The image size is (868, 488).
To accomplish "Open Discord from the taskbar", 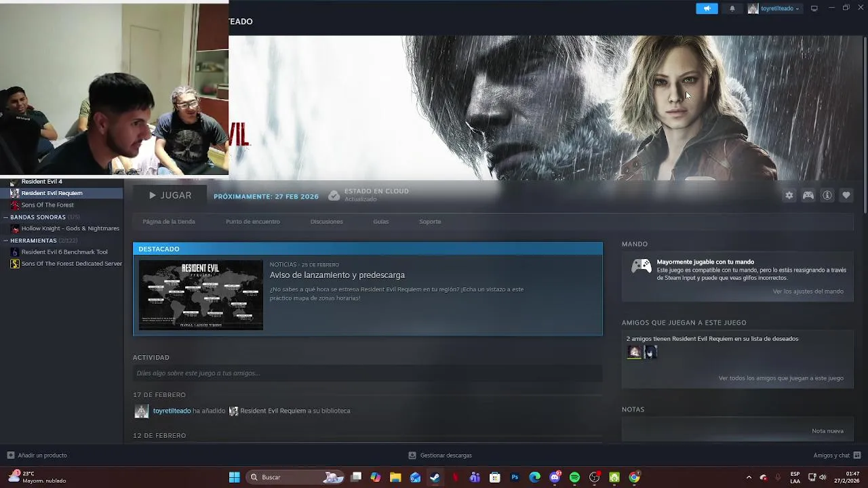I will 555,477.
